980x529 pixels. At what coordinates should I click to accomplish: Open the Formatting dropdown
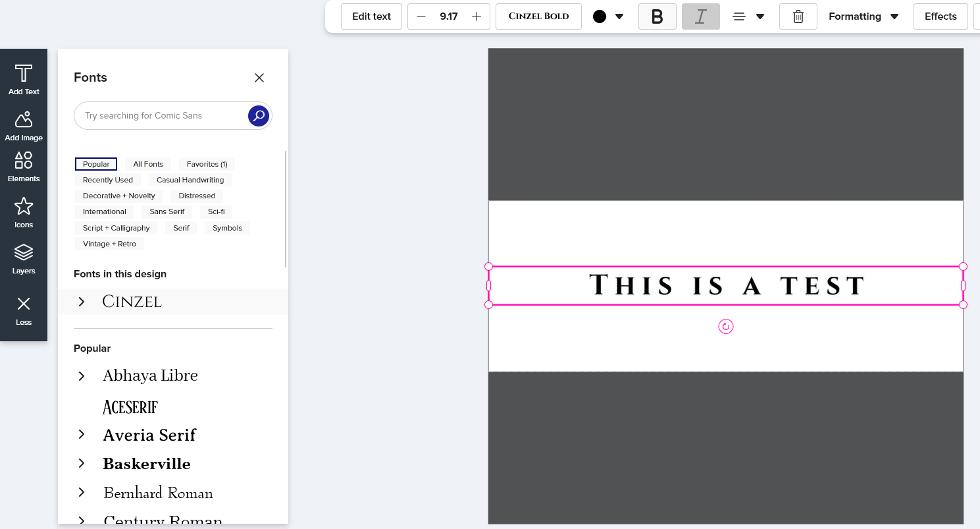(864, 16)
